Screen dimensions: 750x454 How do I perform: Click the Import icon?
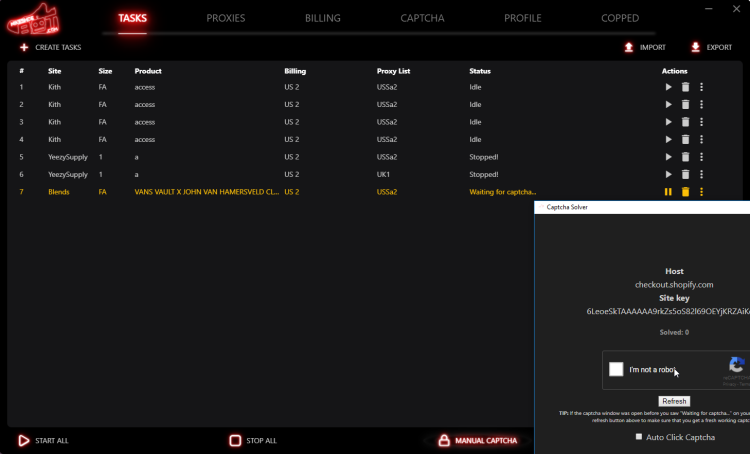[x=629, y=47]
